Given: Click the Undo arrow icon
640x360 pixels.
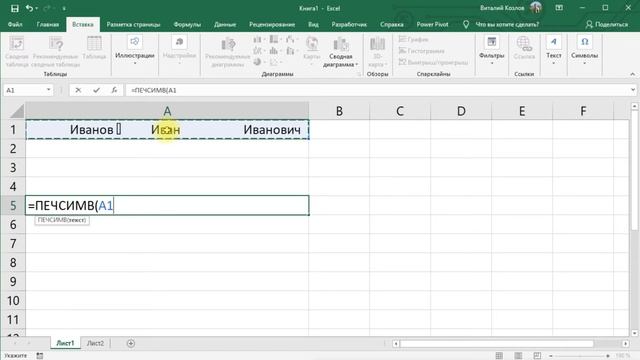Looking at the screenshot, I should click(x=29, y=8).
